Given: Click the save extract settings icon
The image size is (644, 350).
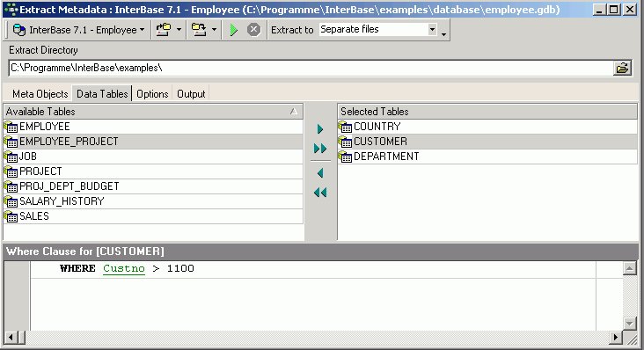Looking at the screenshot, I should (x=199, y=30).
